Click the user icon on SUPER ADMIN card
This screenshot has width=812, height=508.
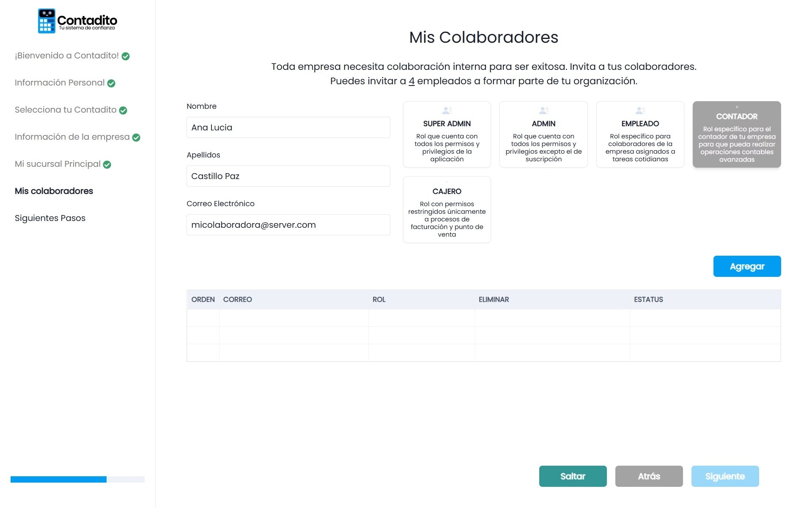tap(447, 110)
